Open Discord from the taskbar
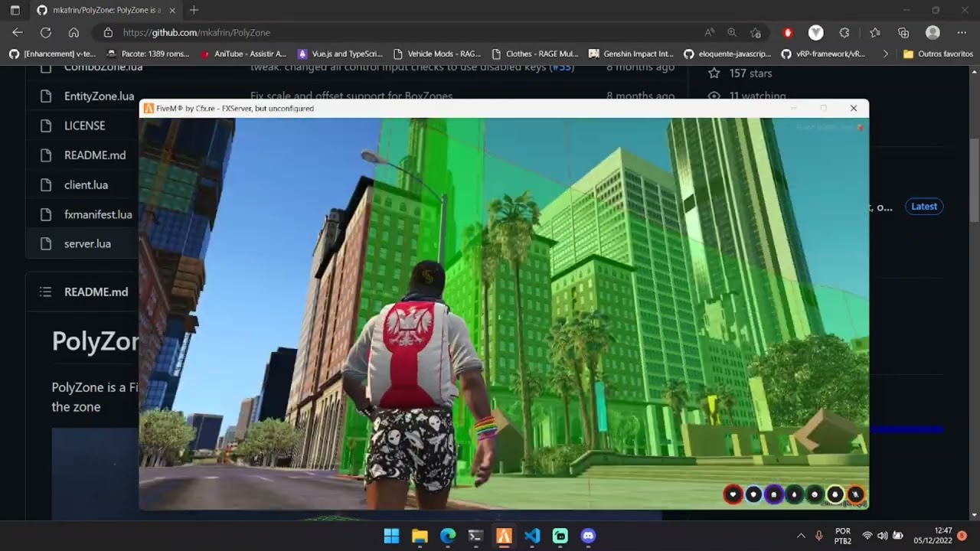 point(588,536)
